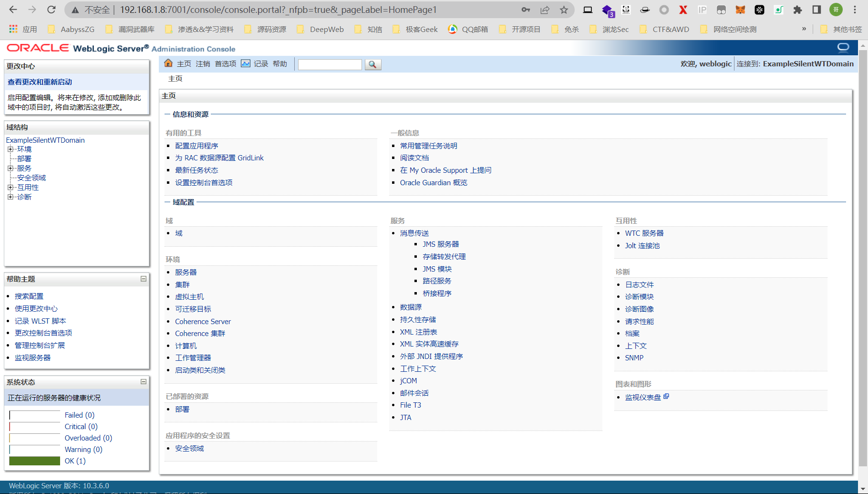Viewport: 868px width, 494px height.
Task: Click the laptop screen extension icon
Action: 588,10
